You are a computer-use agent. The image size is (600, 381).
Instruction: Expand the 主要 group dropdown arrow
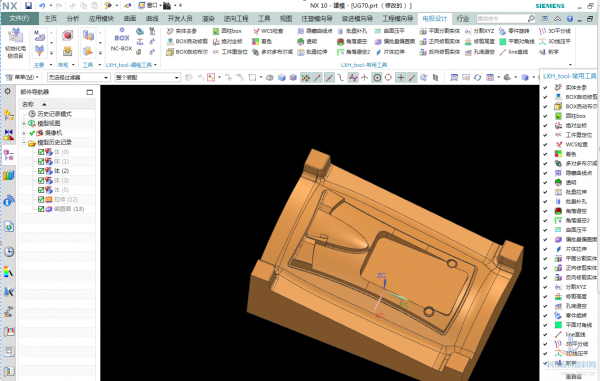click(x=51, y=65)
